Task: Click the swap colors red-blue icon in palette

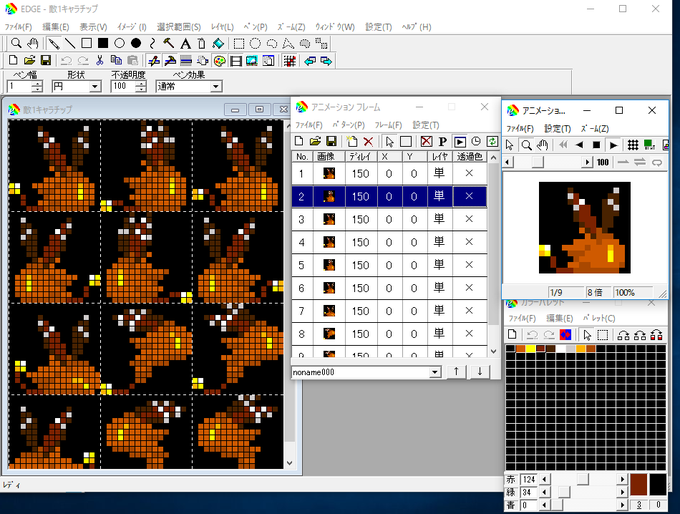Action: tap(566, 335)
